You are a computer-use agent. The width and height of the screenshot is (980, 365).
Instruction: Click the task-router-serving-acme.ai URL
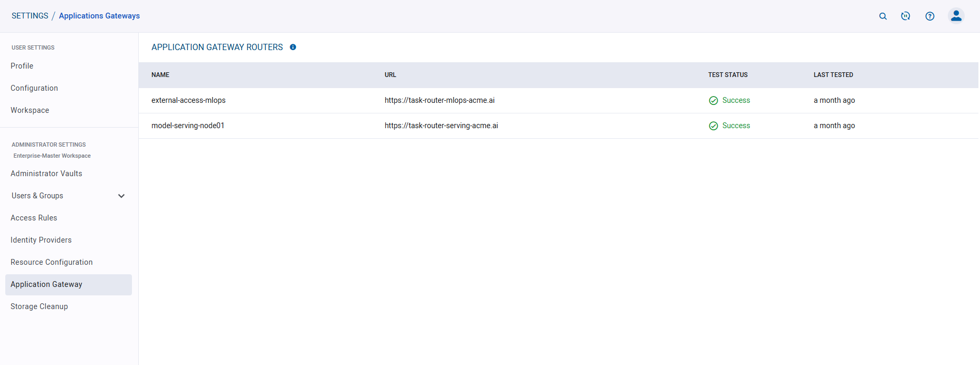441,126
